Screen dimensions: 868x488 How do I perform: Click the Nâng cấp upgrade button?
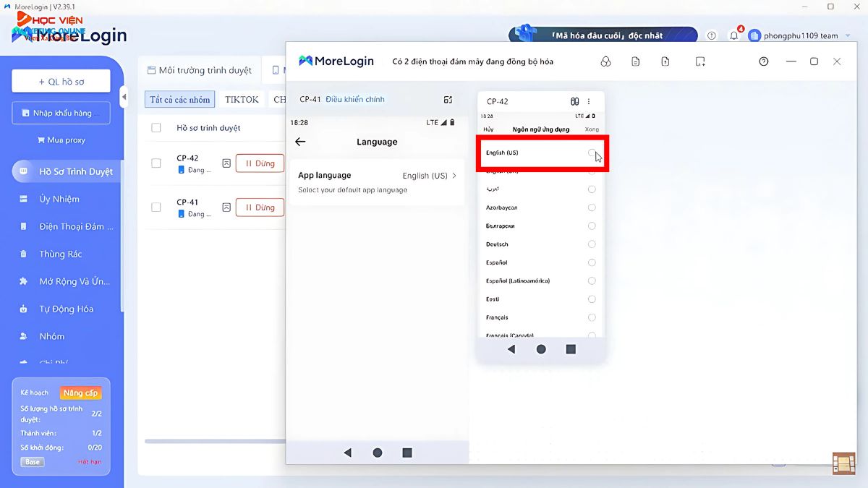81,393
